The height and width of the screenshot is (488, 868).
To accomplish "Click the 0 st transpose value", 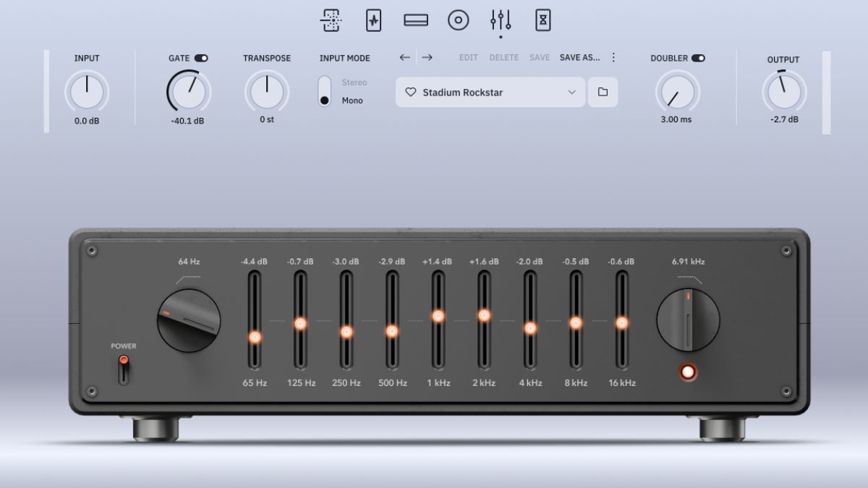I will coord(267,120).
